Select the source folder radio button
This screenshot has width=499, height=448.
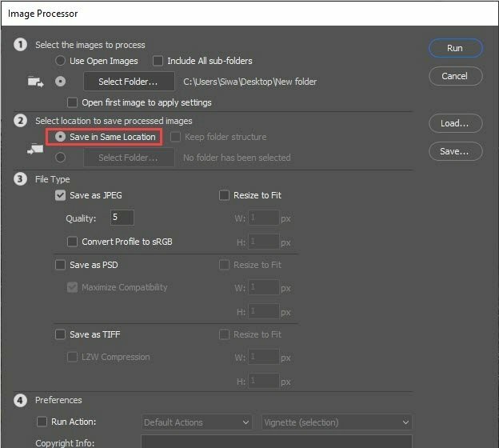[60, 82]
